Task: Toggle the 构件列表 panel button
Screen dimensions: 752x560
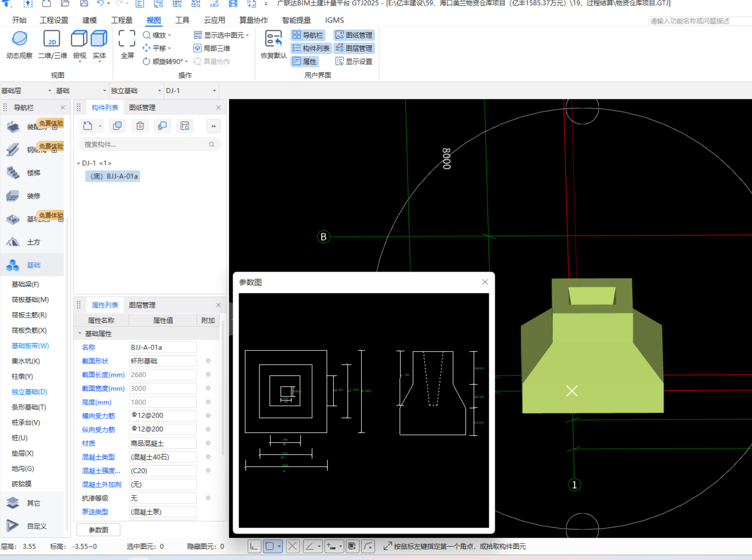Action: 311,48
